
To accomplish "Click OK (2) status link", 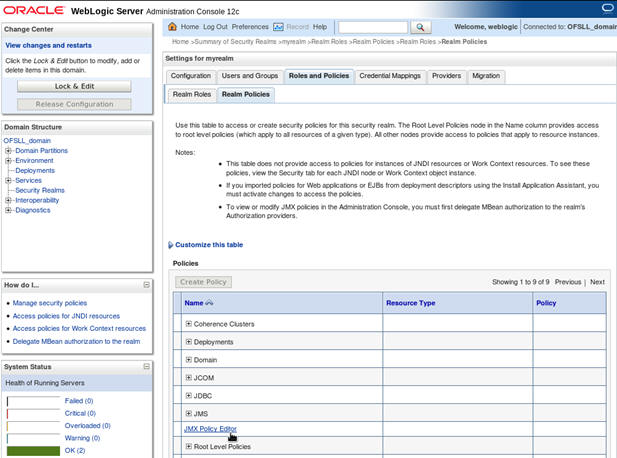I will coord(75,451).
